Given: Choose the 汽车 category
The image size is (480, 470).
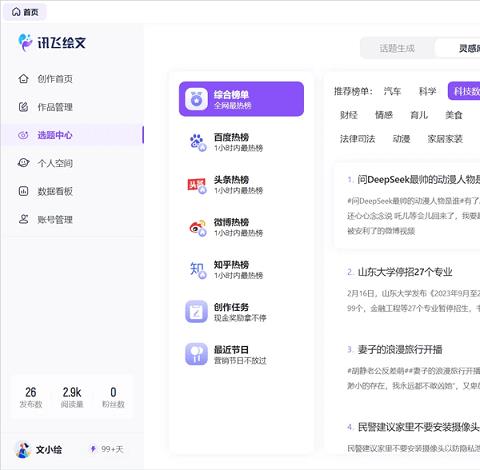Looking at the screenshot, I should (392, 91).
